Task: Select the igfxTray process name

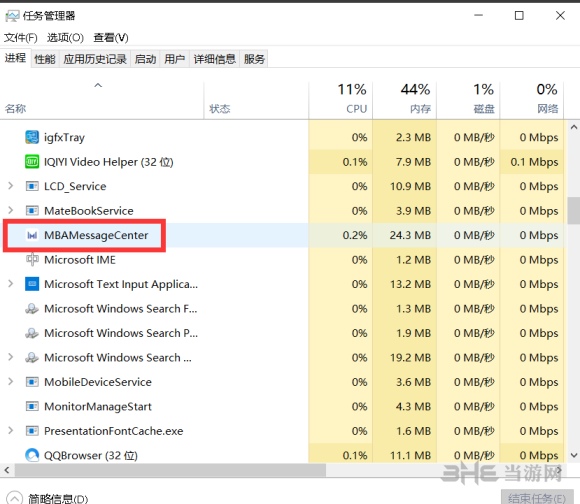Action: click(64, 138)
